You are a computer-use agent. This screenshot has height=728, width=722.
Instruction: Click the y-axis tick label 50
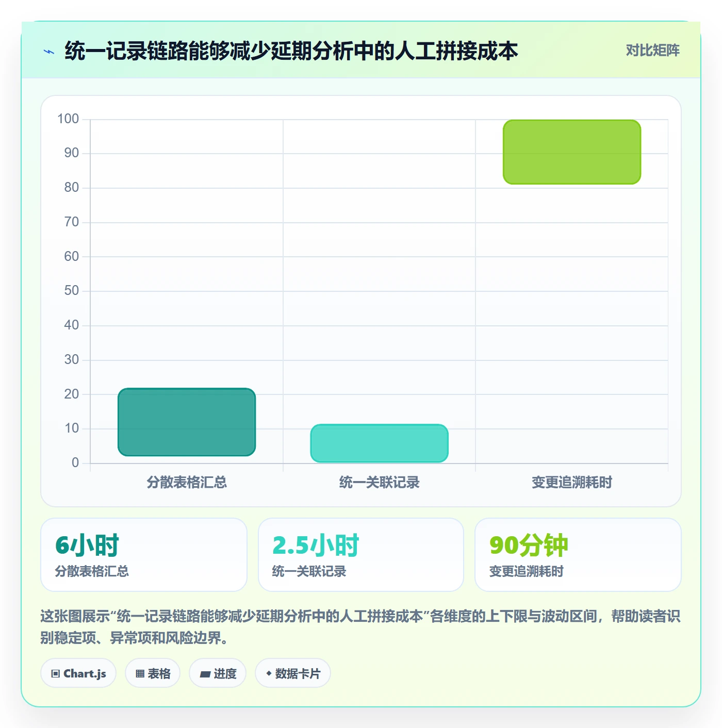(72, 291)
